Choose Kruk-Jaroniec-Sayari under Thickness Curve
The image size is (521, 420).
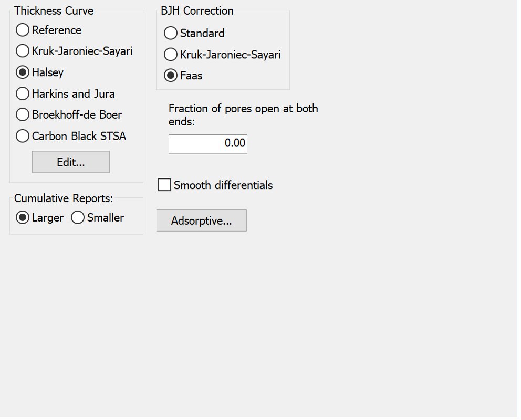click(23, 51)
